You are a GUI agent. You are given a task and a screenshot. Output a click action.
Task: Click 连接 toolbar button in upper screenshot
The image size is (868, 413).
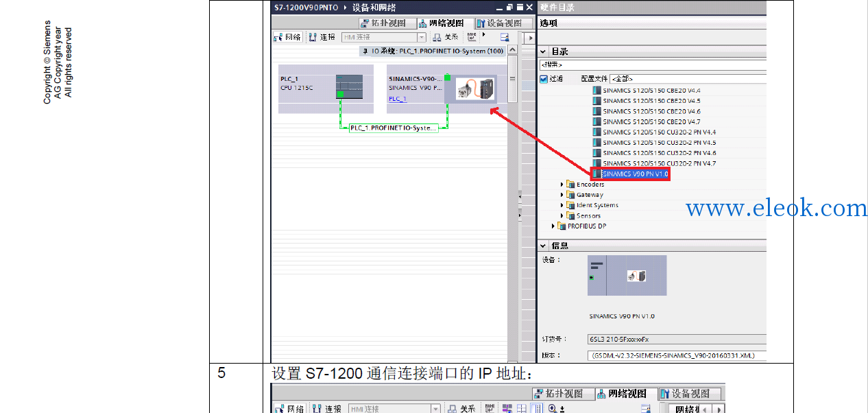322,37
